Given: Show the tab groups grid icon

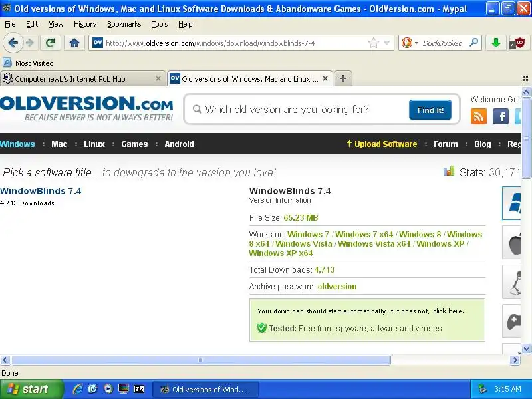Looking at the screenshot, I should [525, 78].
